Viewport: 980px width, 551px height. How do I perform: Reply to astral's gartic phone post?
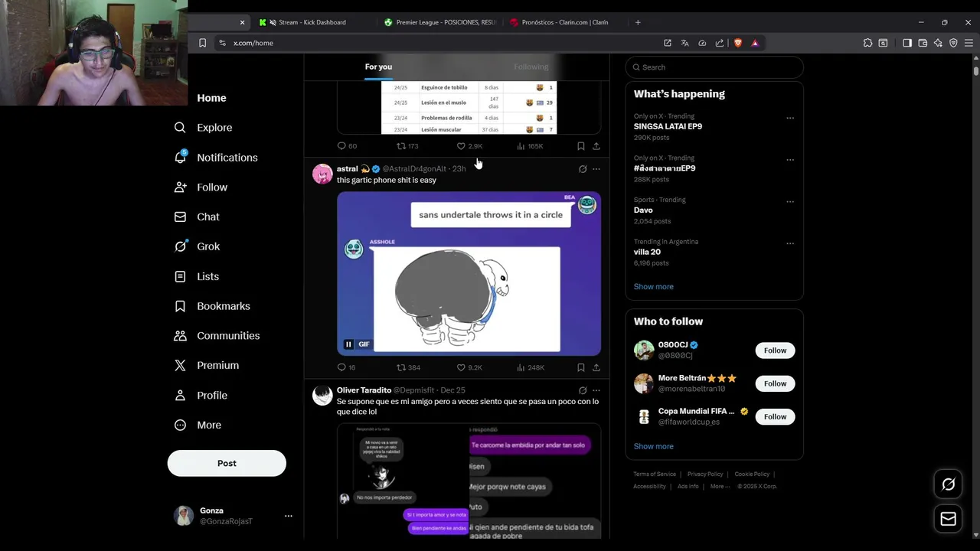341,367
